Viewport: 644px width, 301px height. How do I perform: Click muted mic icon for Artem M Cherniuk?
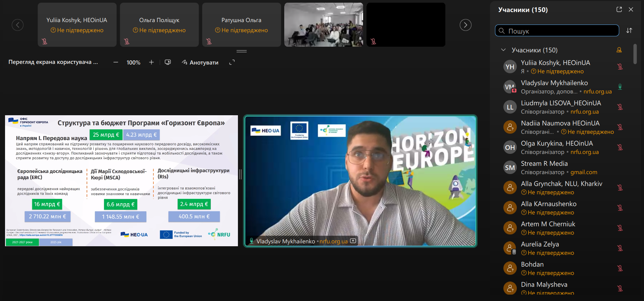click(620, 228)
